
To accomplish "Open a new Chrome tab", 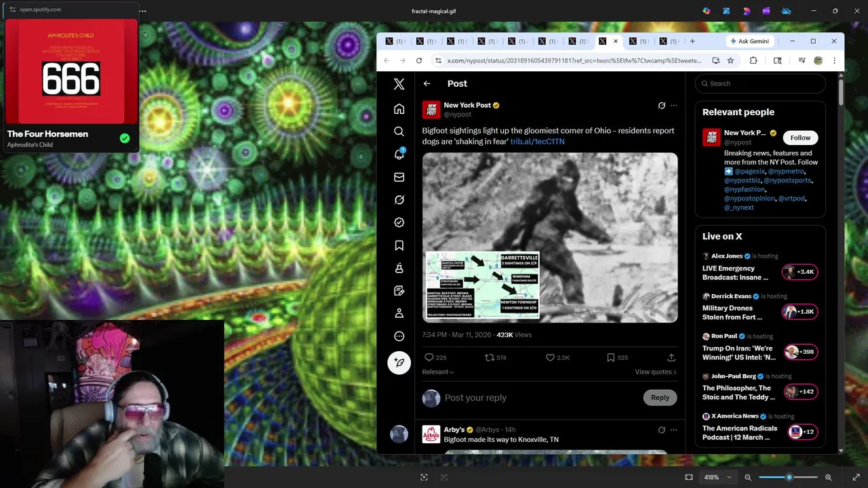I will tap(692, 41).
